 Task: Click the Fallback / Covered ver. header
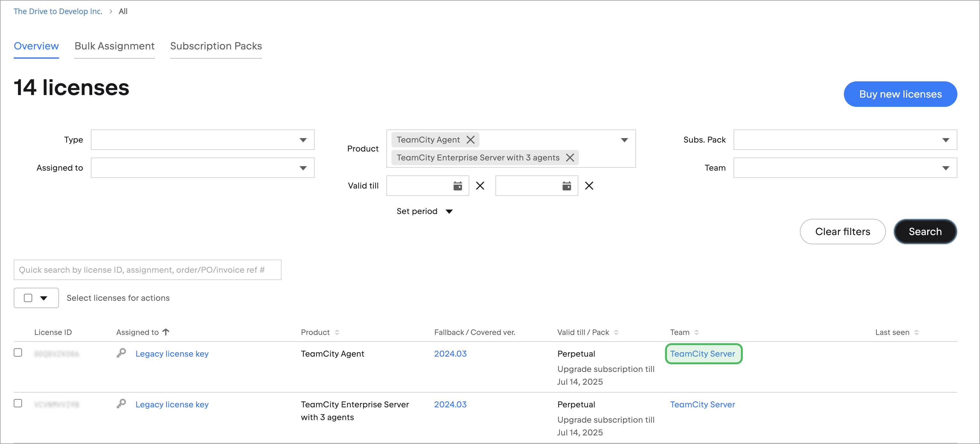pyautogui.click(x=474, y=332)
